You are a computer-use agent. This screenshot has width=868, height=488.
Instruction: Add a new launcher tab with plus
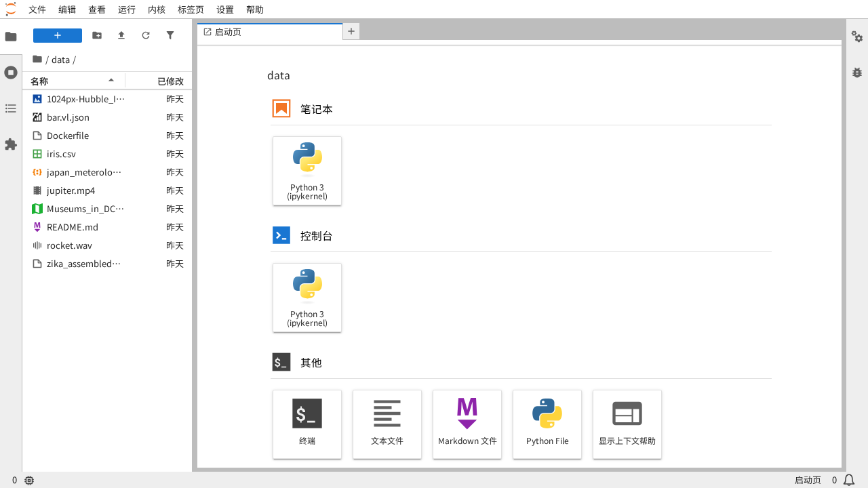click(x=351, y=31)
